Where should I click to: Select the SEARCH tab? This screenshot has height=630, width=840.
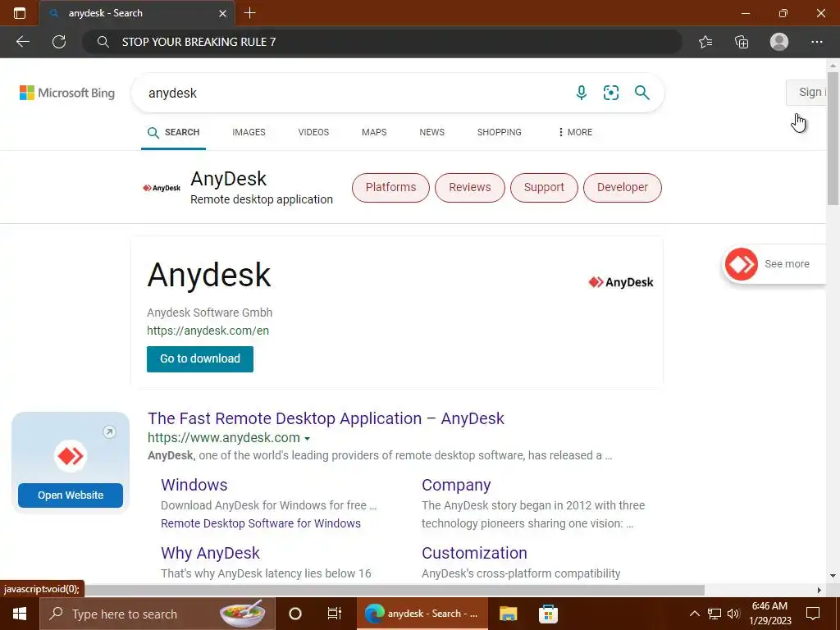(174, 132)
